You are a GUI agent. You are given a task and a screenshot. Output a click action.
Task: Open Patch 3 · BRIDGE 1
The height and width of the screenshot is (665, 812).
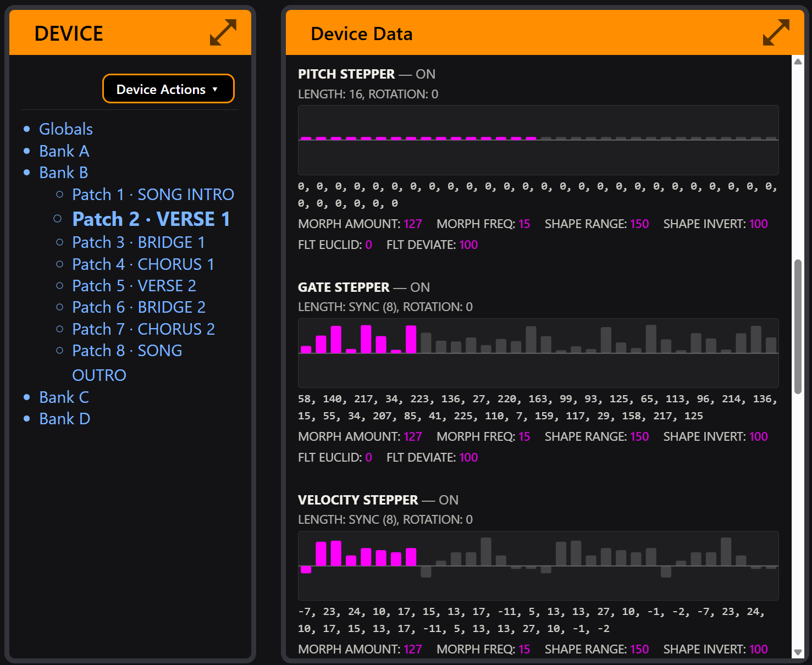(139, 242)
